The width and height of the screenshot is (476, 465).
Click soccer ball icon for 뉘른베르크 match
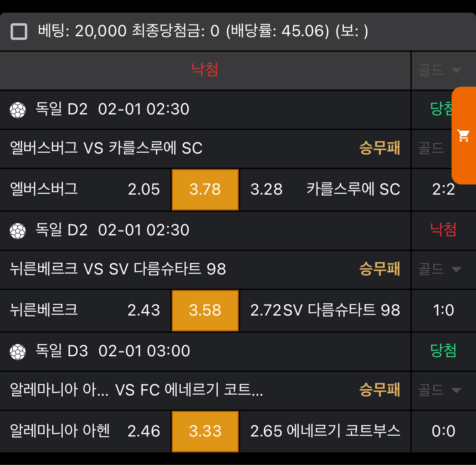click(x=17, y=230)
